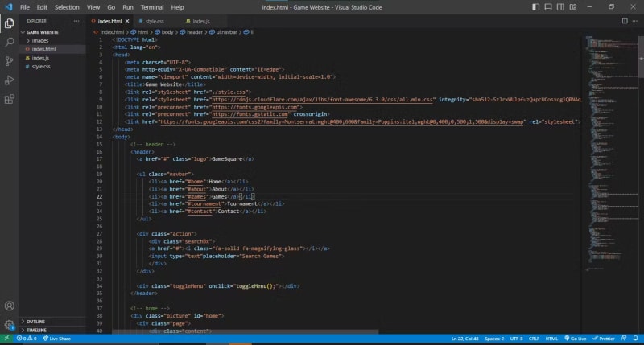Click line number 22 in the gutter

pyautogui.click(x=99, y=196)
